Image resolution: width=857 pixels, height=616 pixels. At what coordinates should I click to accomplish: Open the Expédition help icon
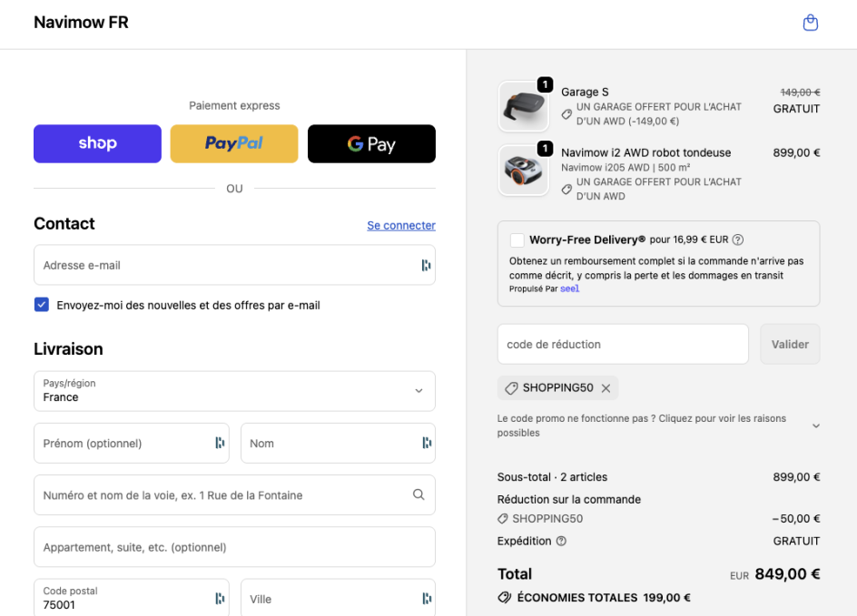click(x=561, y=542)
